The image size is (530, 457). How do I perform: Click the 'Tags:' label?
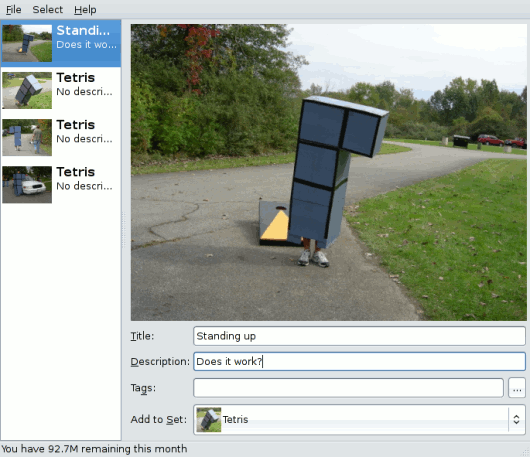[143, 388]
